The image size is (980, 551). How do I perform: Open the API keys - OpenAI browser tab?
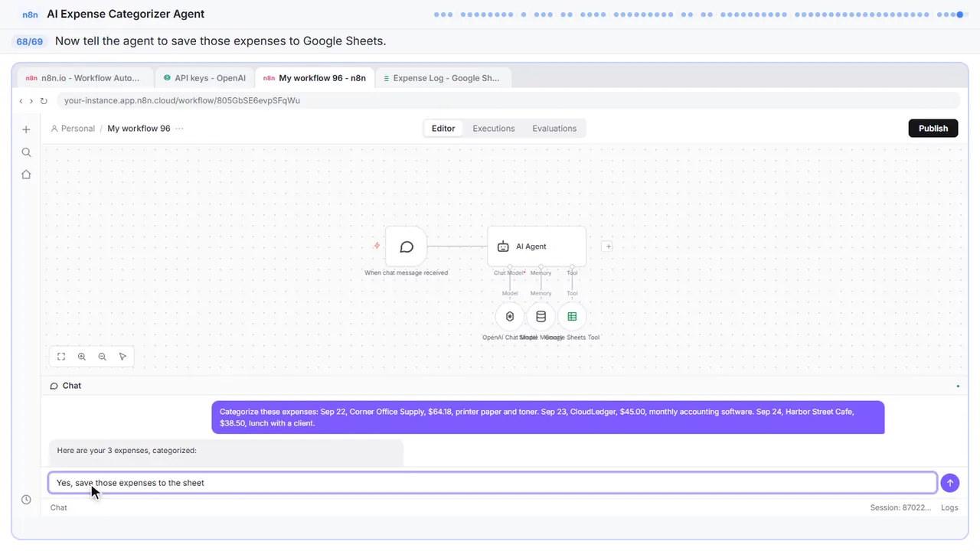coord(204,78)
